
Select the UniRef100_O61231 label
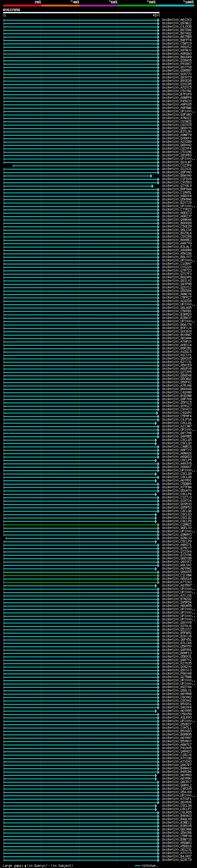pyautogui.click(x=176, y=850)
